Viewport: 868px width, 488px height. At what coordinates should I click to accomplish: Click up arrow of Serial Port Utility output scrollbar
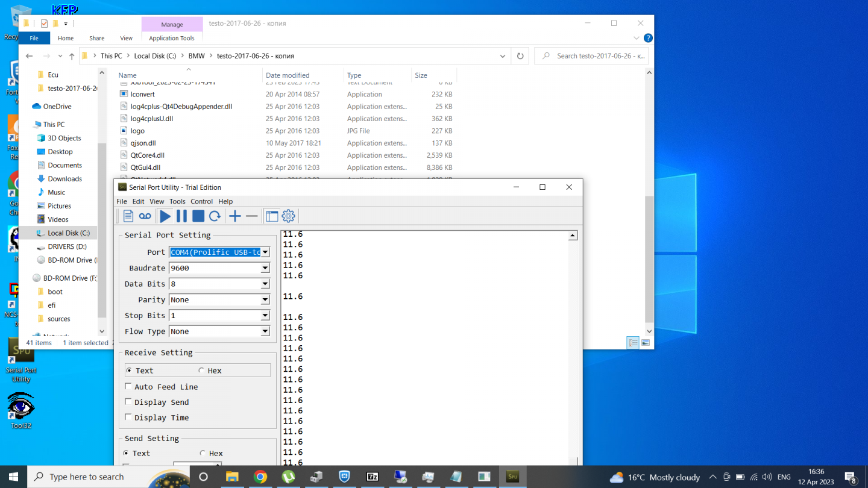click(573, 236)
